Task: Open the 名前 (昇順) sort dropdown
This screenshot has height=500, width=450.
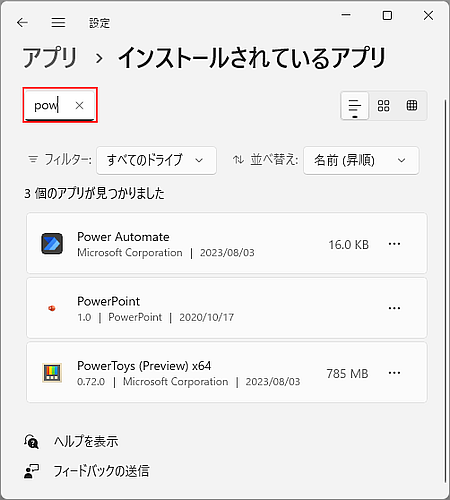Action: (x=361, y=160)
